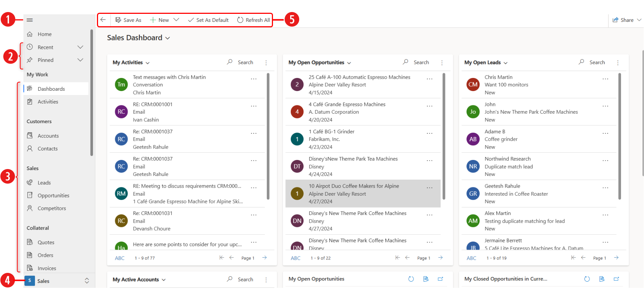The width and height of the screenshot is (644, 290).
Task: Click Save As button
Action: tap(128, 20)
